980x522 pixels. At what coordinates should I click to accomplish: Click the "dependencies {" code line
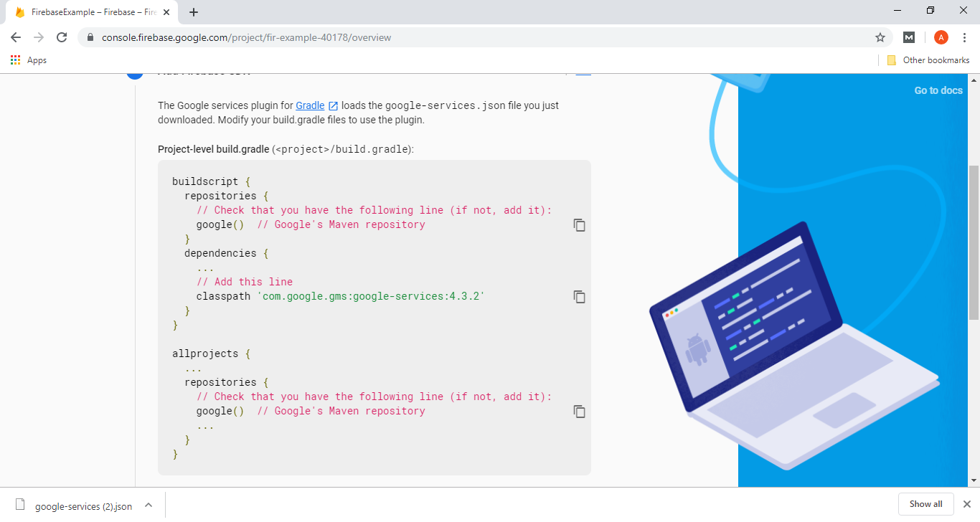tap(226, 253)
